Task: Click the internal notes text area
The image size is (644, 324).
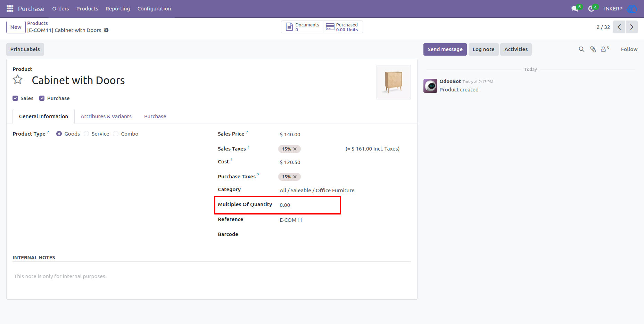Action: tap(212, 276)
